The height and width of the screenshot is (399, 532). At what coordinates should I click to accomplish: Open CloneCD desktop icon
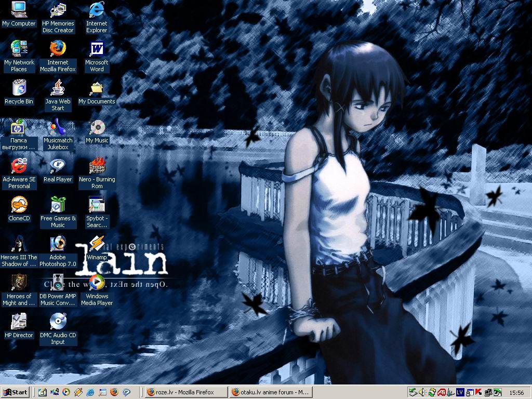[x=19, y=209]
